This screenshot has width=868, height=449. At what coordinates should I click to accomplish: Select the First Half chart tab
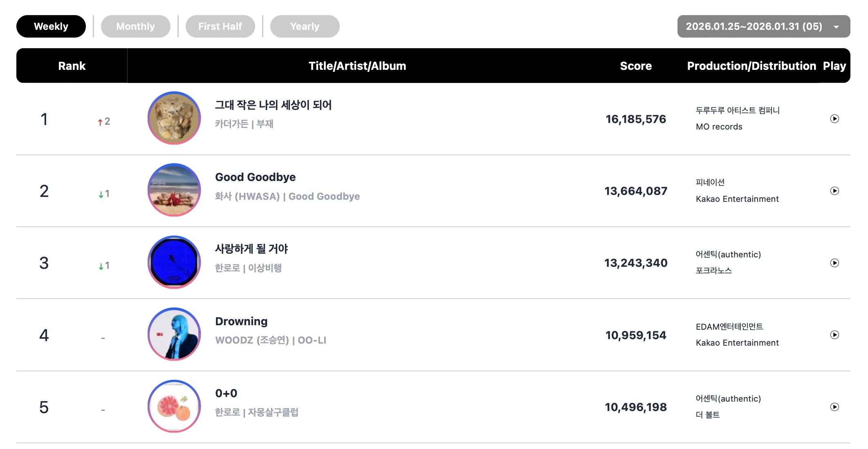click(x=220, y=27)
